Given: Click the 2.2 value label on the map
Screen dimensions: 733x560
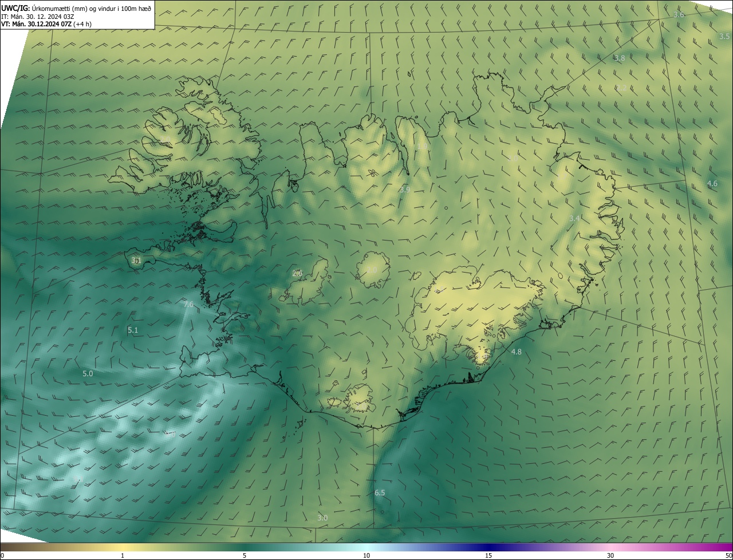Looking at the screenshot, I should tap(621, 88).
